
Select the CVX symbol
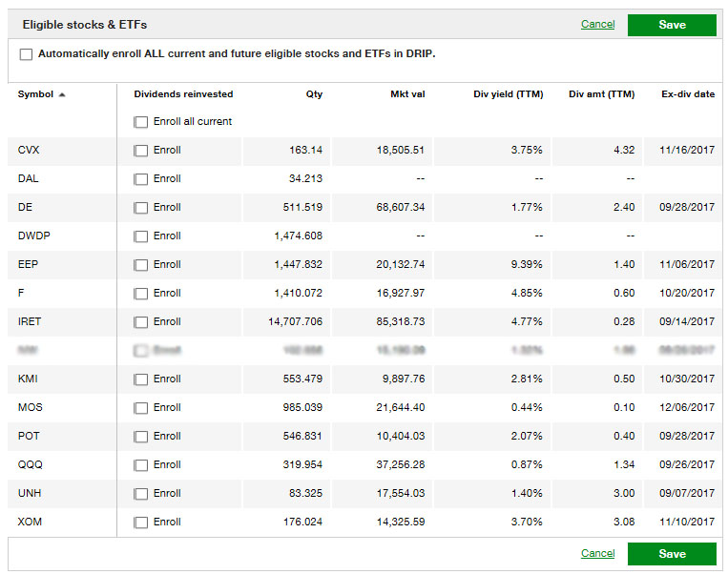(x=29, y=150)
